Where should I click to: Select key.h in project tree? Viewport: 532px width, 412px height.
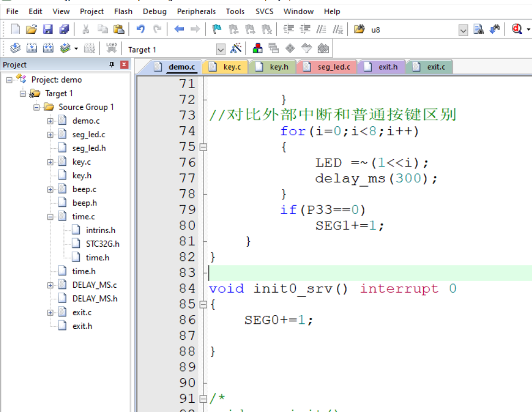click(82, 176)
